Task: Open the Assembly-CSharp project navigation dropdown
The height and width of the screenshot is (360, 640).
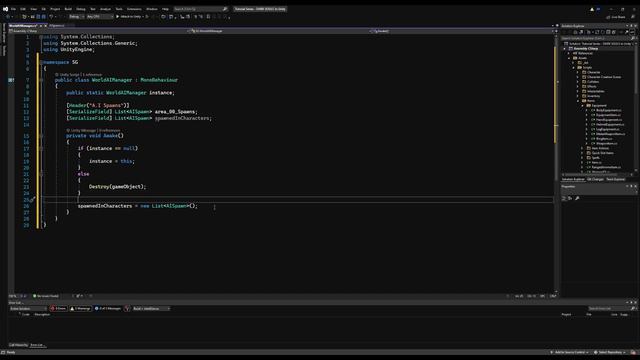Action: coord(97,31)
